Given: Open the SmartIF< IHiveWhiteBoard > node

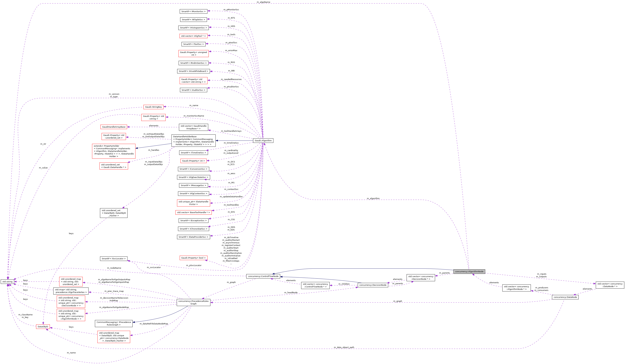Looking at the screenshot, I should click(x=194, y=71).
